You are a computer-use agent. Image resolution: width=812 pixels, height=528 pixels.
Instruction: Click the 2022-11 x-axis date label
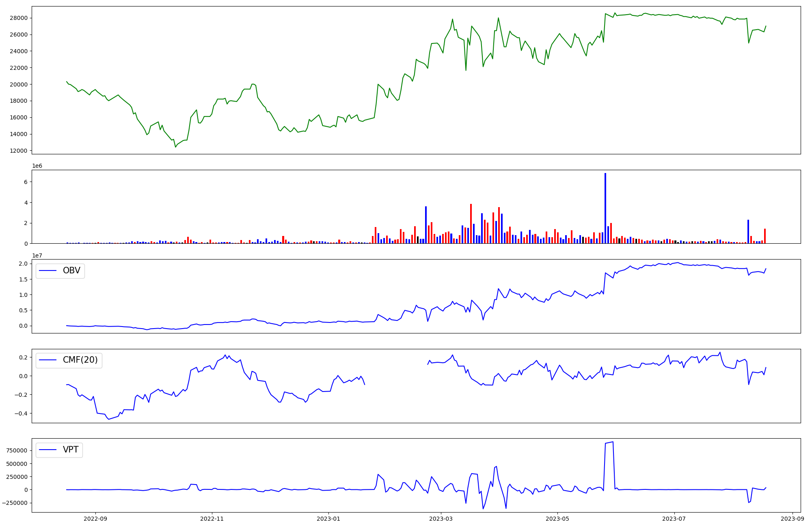coord(212,519)
